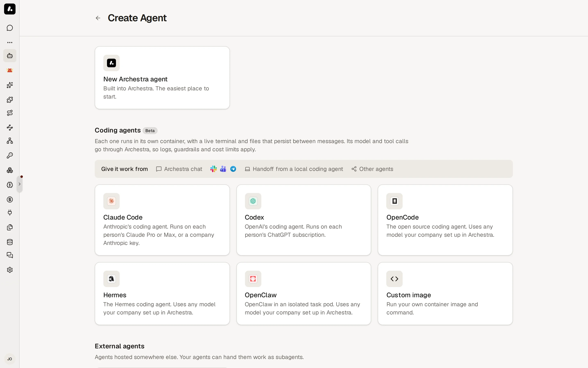This screenshot has height=368, width=588.
Task: Click 'Anthropic's coding agent' description text
Action: [159, 235]
